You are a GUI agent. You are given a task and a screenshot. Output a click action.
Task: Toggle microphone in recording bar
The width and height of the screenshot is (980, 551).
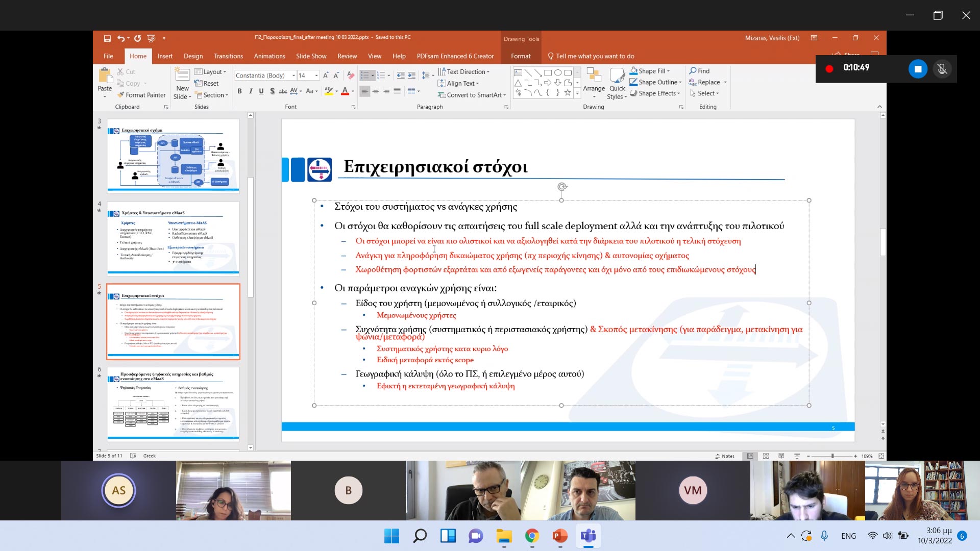(x=942, y=69)
